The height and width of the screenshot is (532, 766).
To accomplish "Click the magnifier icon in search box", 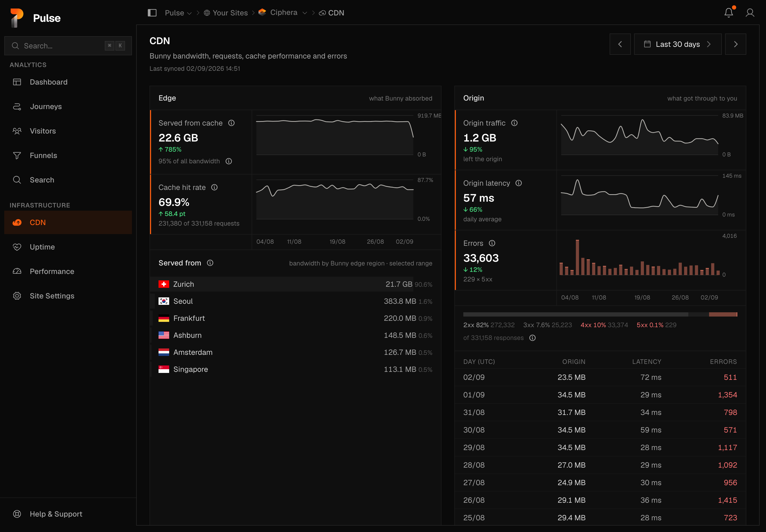I will click(15, 46).
